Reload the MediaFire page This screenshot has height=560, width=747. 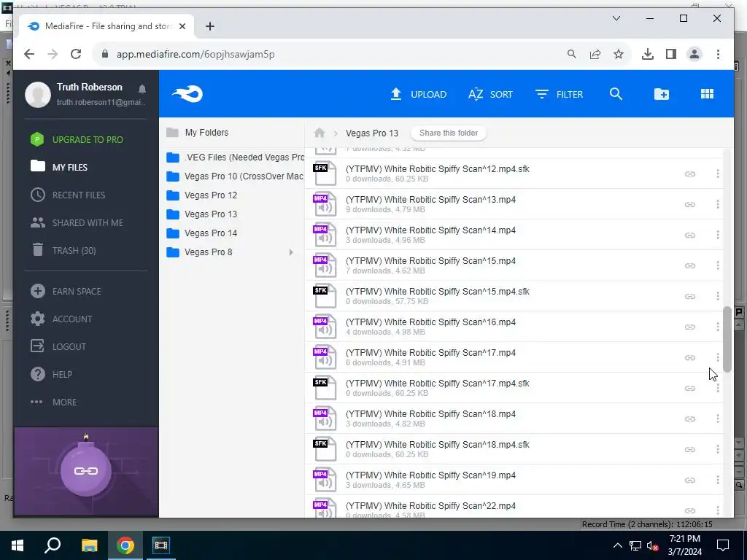click(76, 54)
